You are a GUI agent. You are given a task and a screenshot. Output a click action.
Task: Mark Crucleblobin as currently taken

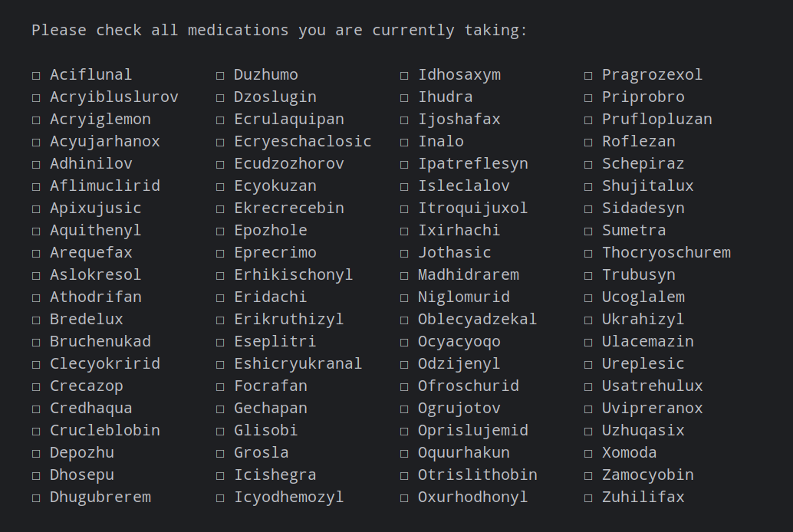point(36,431)
